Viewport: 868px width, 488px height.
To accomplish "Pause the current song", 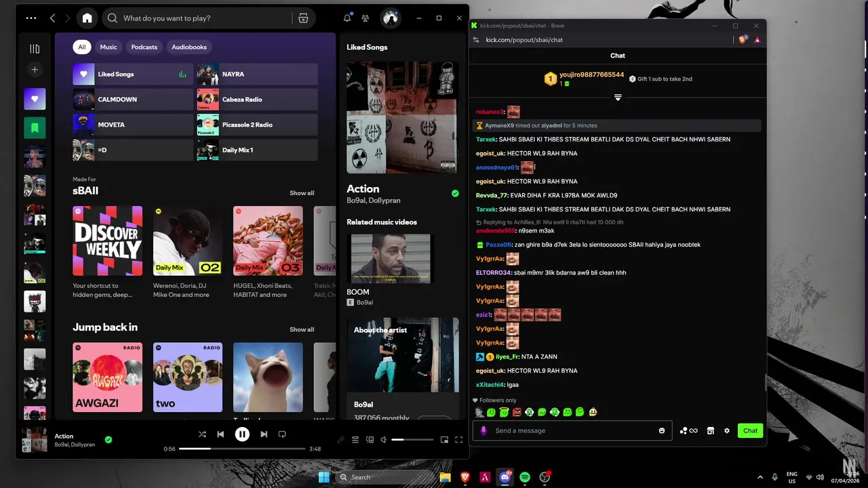I will coord(242,434).
